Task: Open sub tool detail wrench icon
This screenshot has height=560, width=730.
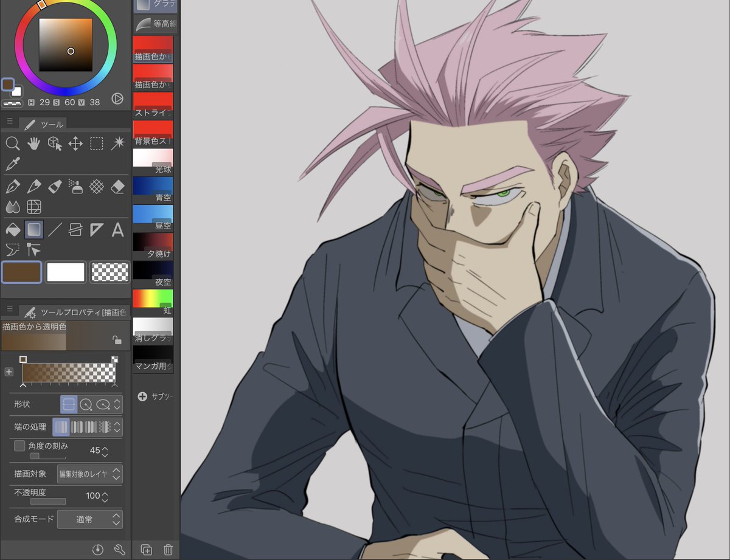Action: point(119,550)
